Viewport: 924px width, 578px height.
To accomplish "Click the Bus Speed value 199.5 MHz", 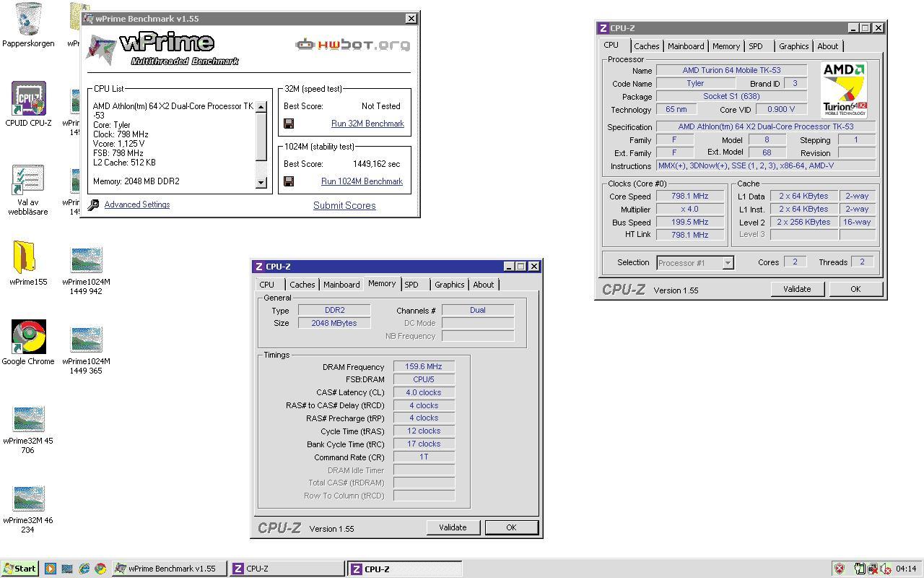I will pos(689,223).
